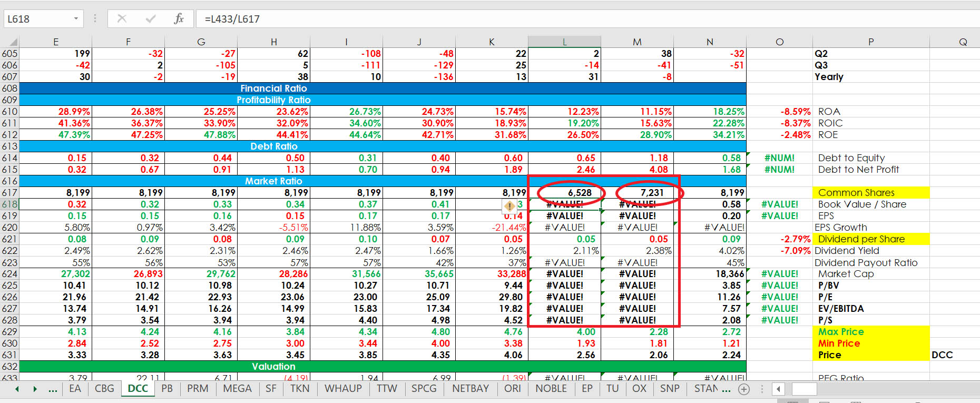This screenshot has height=403, width=980.
Task: Click the Select All corner triangle
Action: (x=13, y=42)
